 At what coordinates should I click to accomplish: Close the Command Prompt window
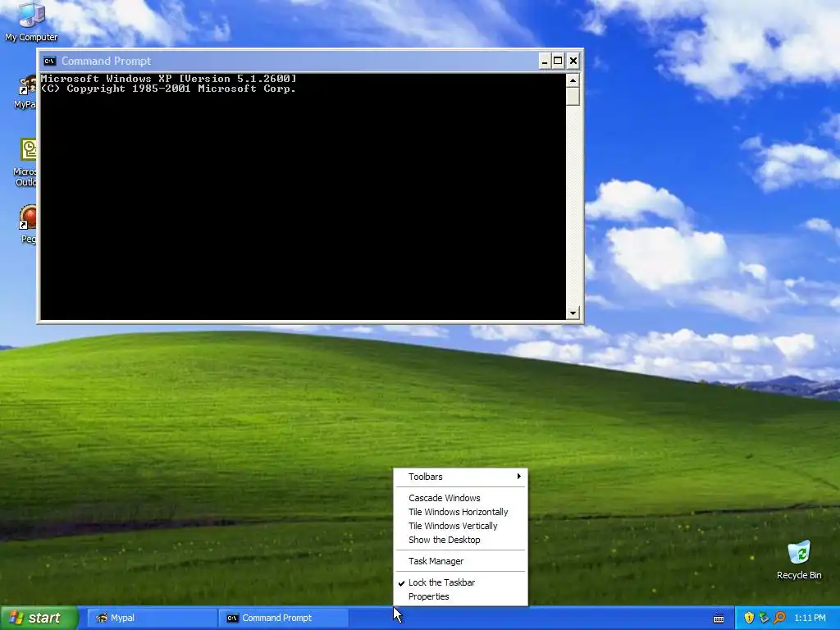573,61
